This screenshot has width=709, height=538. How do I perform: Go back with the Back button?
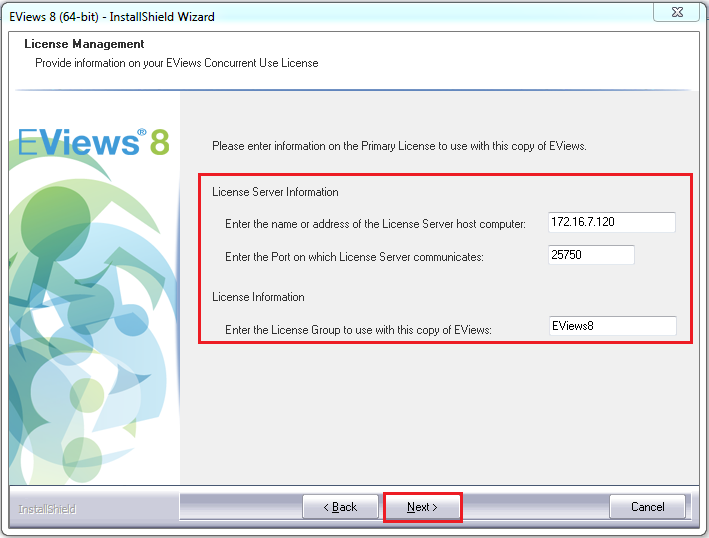tap(340, 507)
